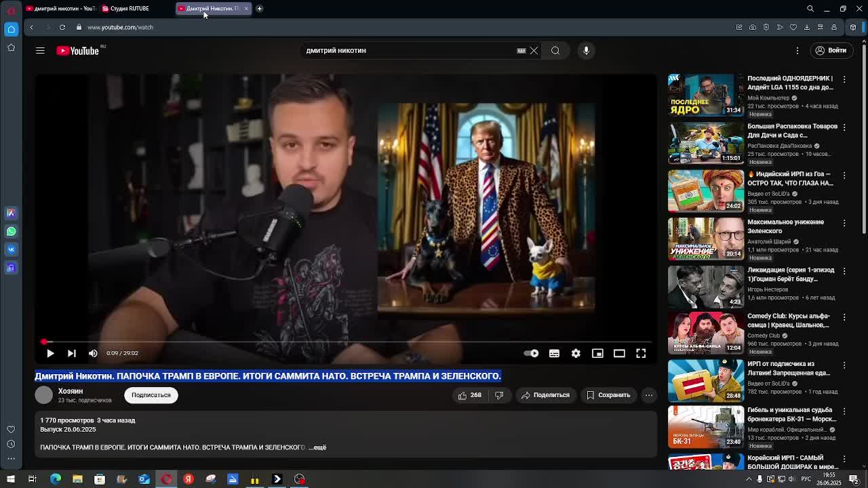
Task: Open browser easy setup sliders
Action: tap(821, 27)
